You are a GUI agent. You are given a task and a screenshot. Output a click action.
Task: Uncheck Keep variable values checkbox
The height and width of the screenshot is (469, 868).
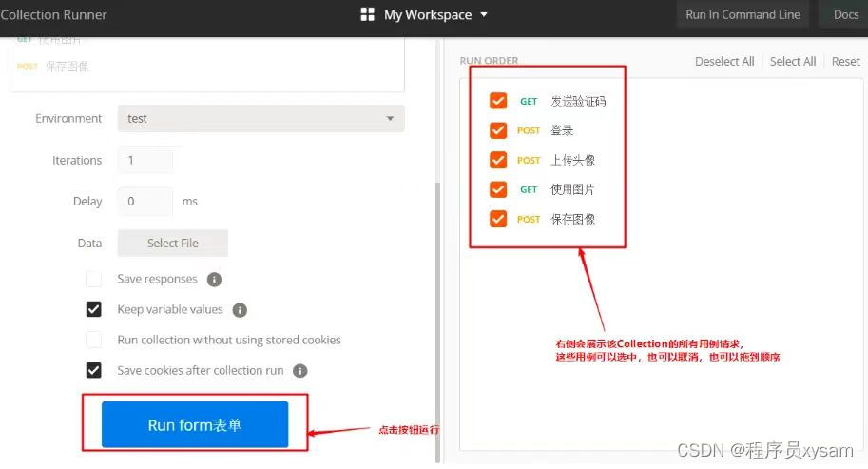[93, 309]
